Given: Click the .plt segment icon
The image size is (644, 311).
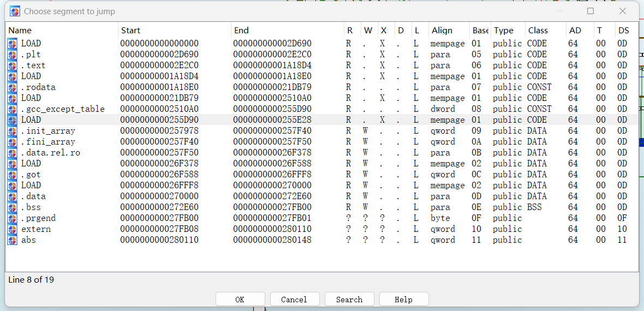Looking at the screenshot, I should coord(13,55).
